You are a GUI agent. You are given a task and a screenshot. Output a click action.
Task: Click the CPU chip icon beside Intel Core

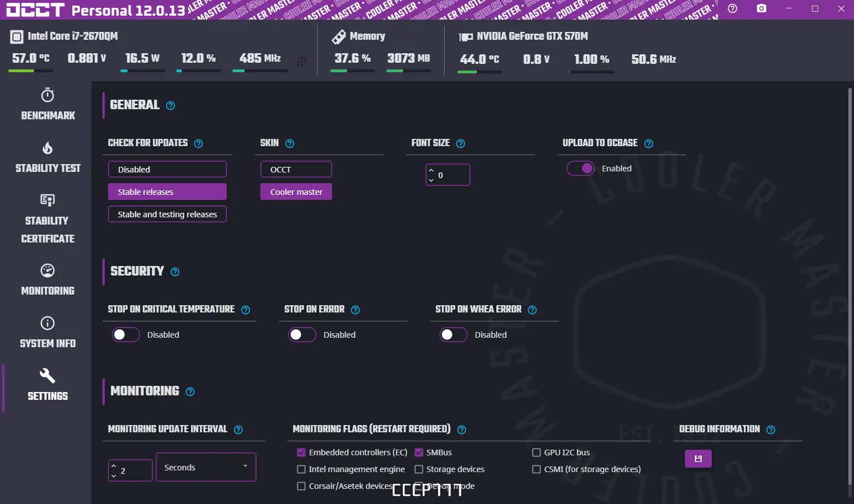pyautogui.click(x=17, y=37)
